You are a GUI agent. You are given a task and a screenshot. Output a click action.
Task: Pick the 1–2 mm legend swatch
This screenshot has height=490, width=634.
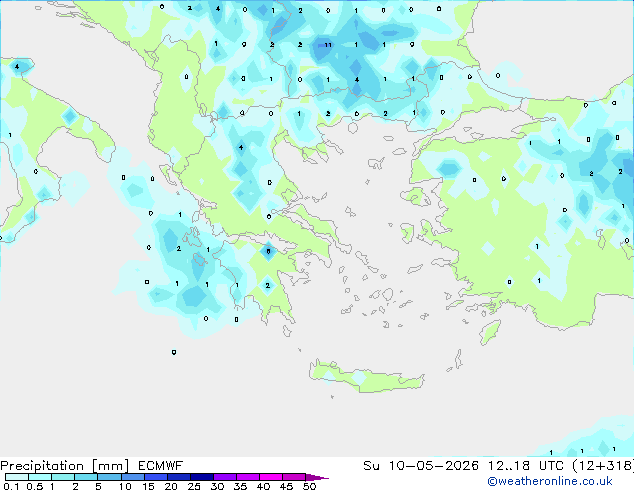[x=63, y=477]
